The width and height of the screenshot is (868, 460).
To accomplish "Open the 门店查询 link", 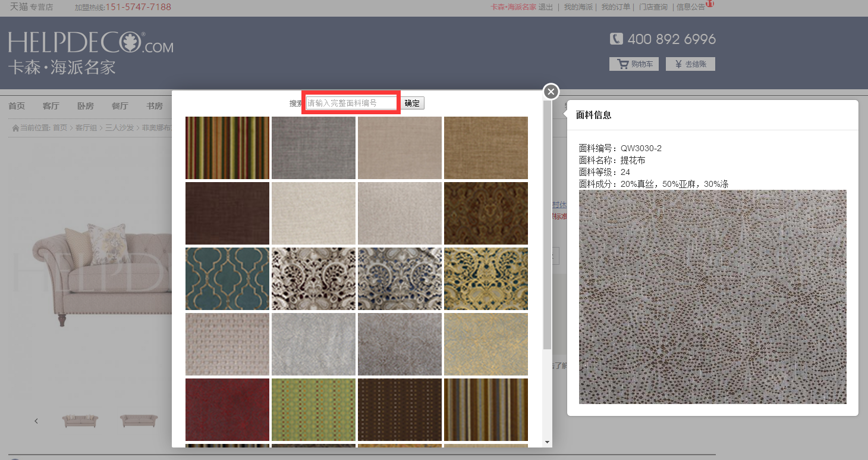I will click(653, 7).
